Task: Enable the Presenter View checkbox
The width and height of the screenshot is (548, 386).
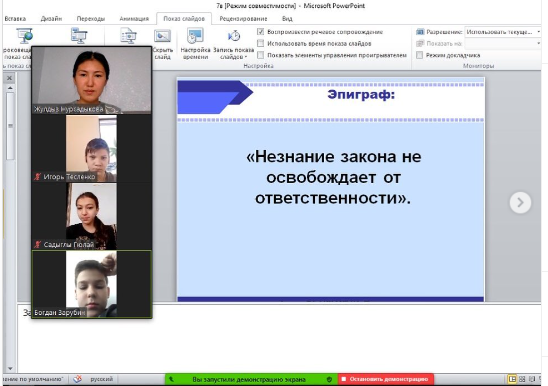Action: point(420,55)
